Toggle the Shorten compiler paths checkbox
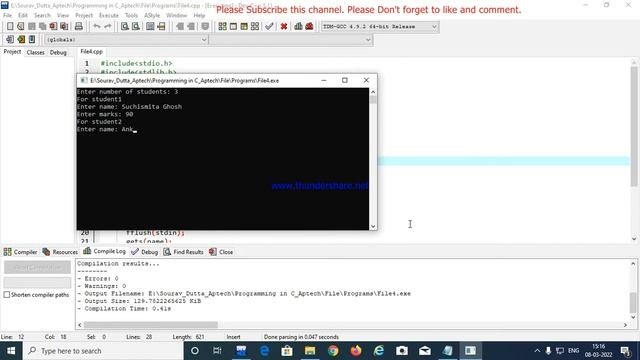 (7, 295)
